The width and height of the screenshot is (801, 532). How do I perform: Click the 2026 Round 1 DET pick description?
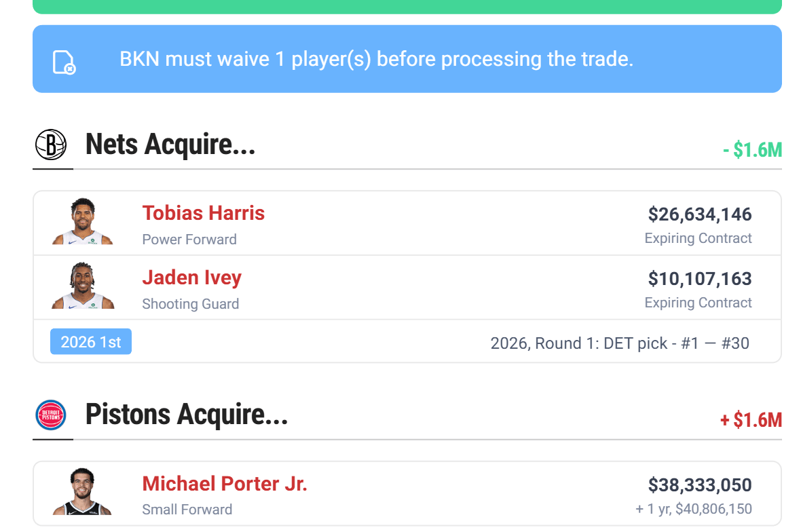pos(619,343)
